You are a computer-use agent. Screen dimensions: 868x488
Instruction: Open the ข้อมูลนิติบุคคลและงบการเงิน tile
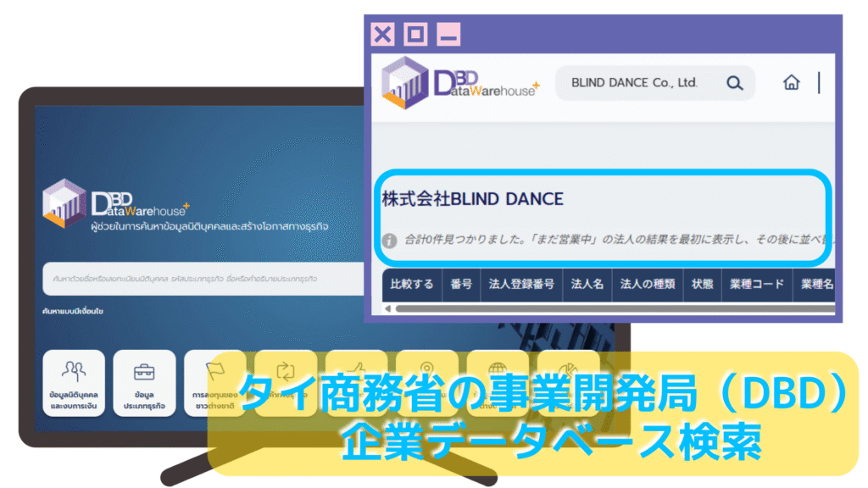coord(74,384)
